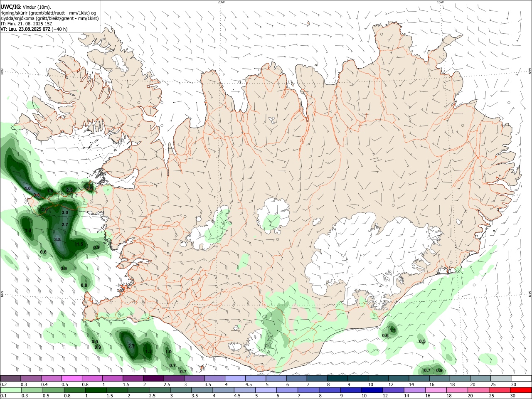Click the '(+40 h)' forecast offset text
Viewport: 532px width, 399px height.
point(60,29)
